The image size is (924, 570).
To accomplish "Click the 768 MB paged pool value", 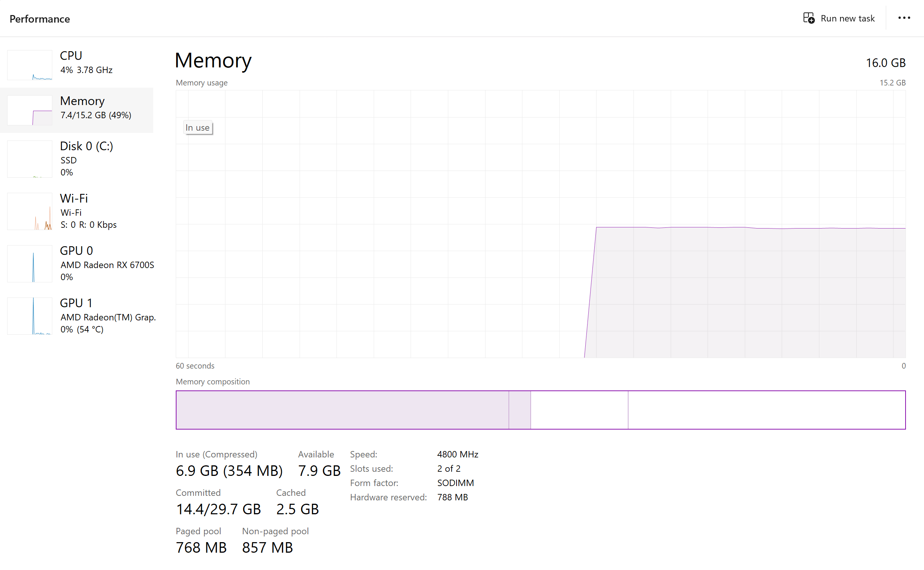I will point(201,548).
